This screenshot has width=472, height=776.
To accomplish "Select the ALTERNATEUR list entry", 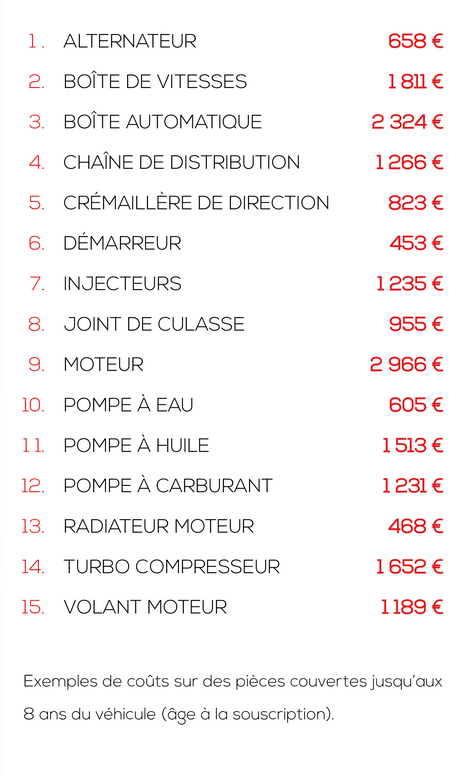I will tap(130, 41).
